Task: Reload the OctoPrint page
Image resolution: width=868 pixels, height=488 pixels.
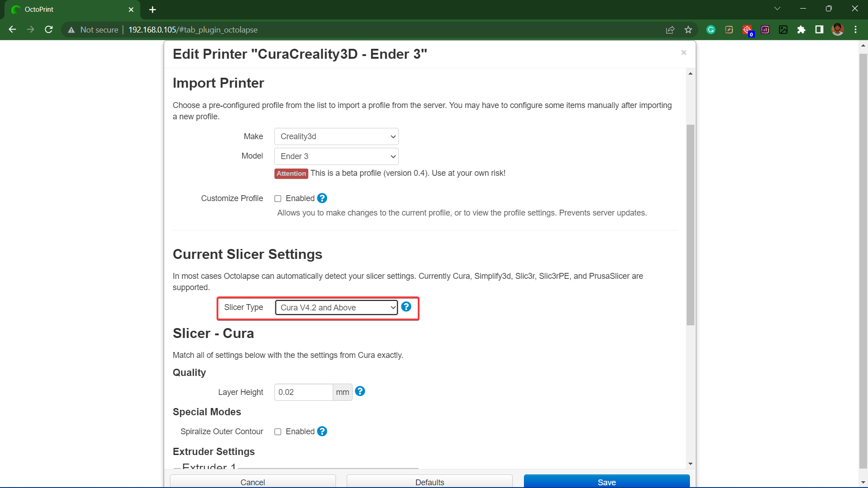Action: (x=49, y=29)
